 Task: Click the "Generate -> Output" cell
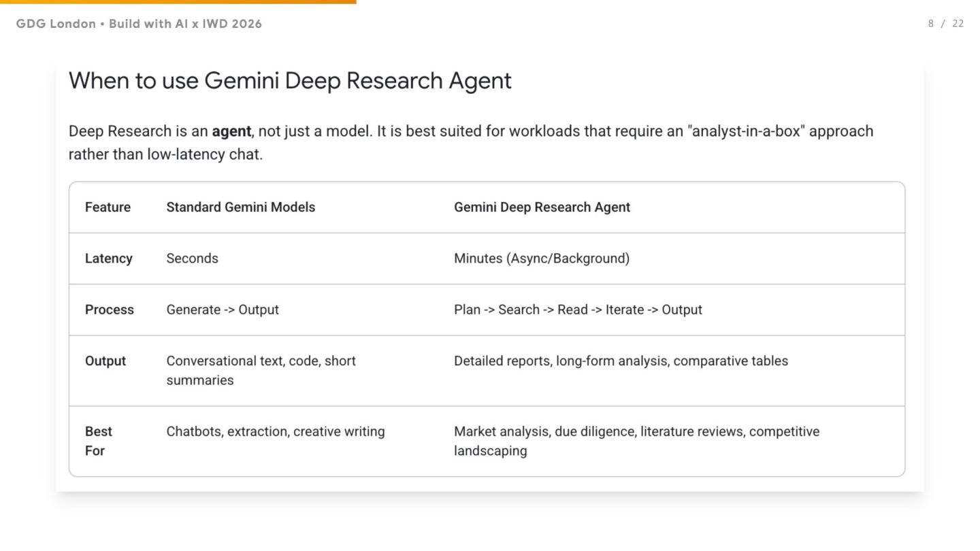click(223, 310)
